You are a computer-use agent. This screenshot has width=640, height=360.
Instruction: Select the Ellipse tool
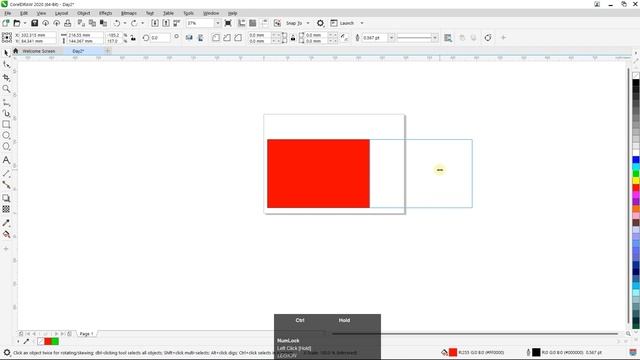click(6, 135)
